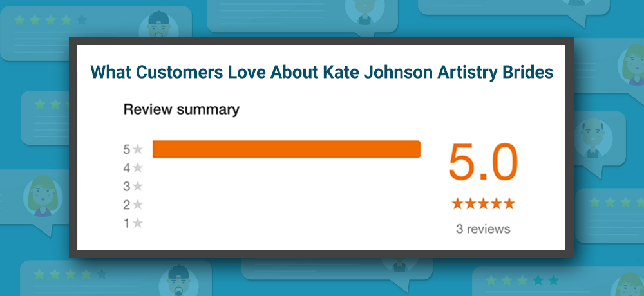The image size is (644, 296).
Task: Click the green stars in bottom-left bubble
Action: (70, 274)
